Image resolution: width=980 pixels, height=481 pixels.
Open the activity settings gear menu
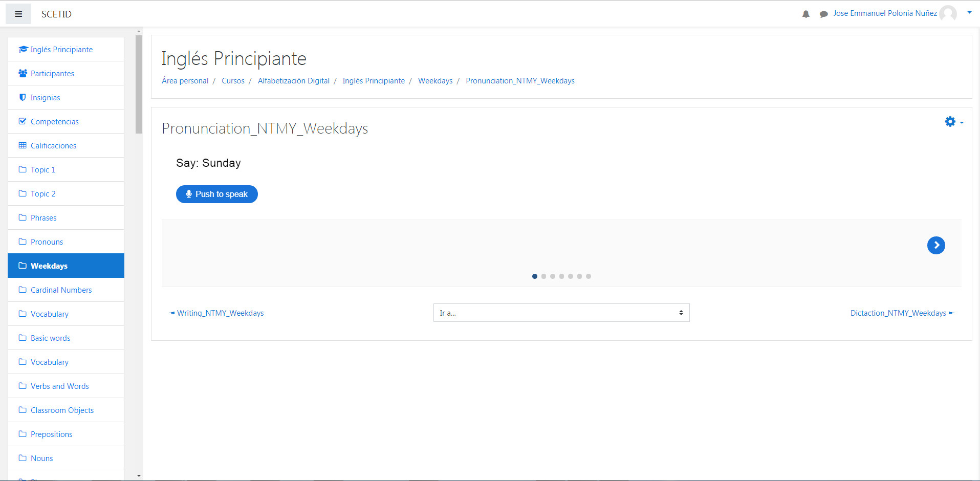pos(953,122)
